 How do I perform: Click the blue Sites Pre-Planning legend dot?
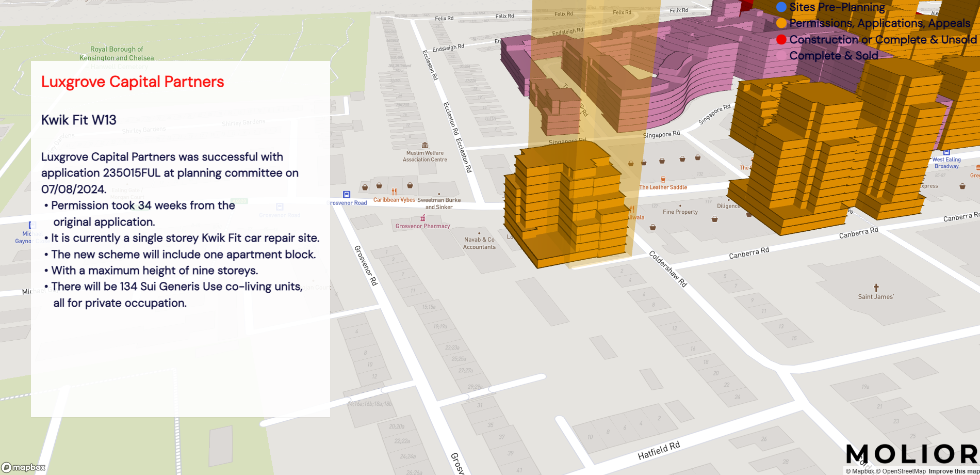pos(781,7)
